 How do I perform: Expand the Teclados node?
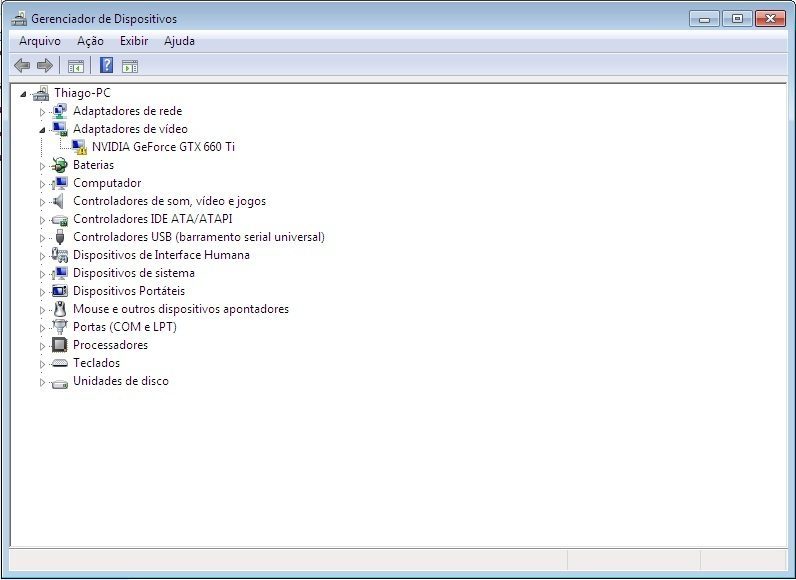(42, 364)
